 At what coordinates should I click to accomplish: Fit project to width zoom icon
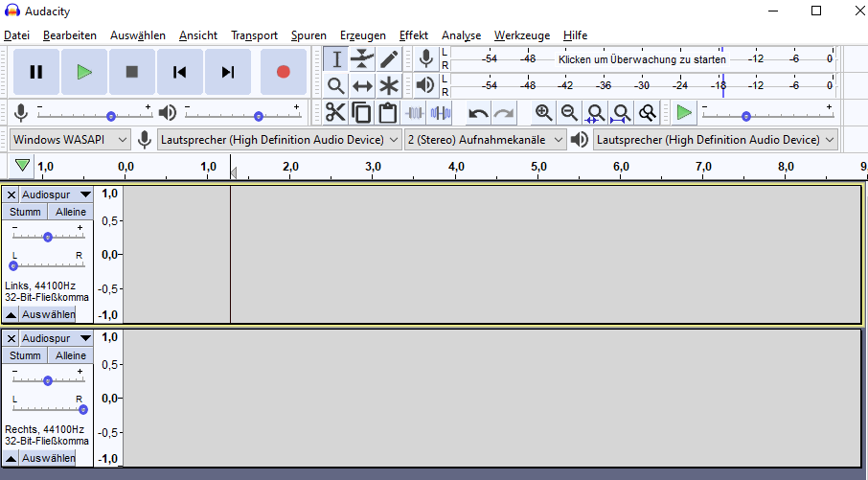[x=621, y=113]
